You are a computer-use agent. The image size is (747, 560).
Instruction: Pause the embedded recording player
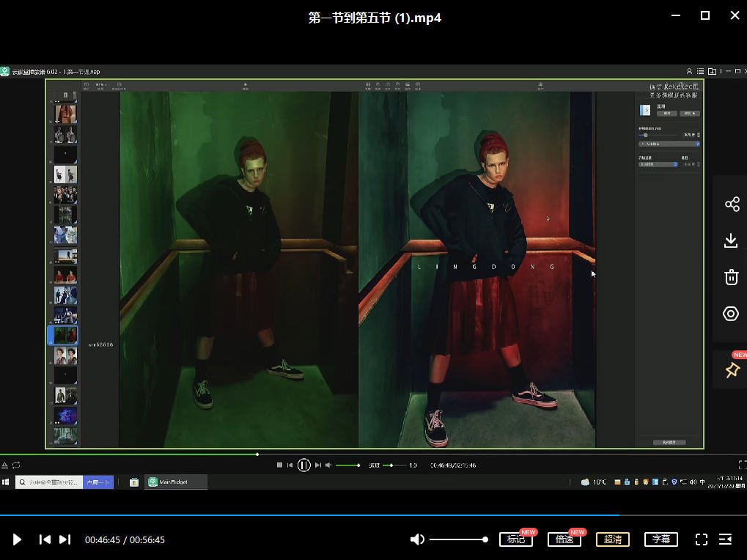[303, 465]
